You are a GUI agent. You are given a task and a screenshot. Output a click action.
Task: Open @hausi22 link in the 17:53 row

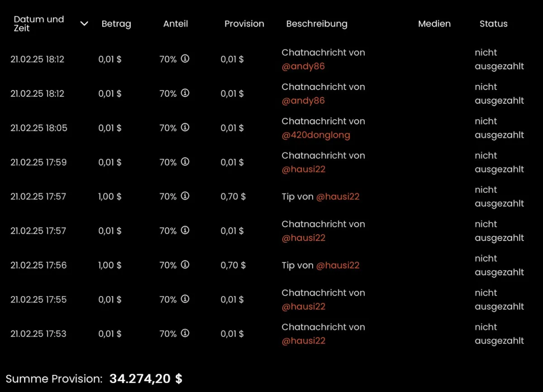pos(304,341)
